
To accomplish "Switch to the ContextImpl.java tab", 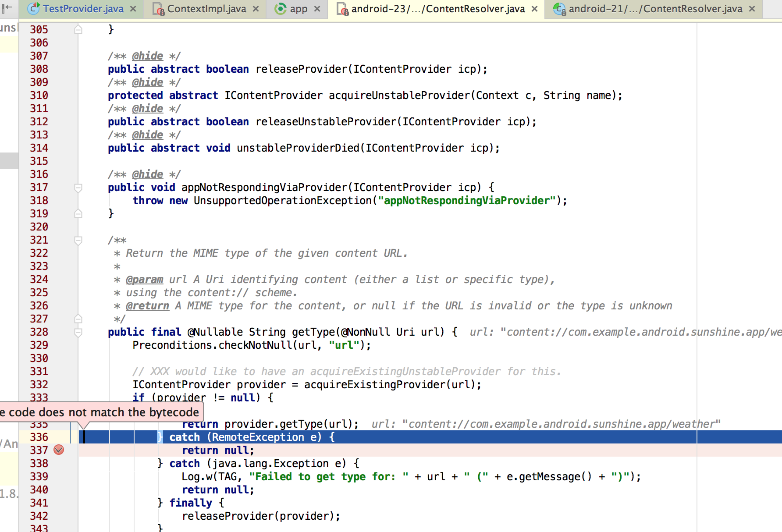I will coord(206,9).
